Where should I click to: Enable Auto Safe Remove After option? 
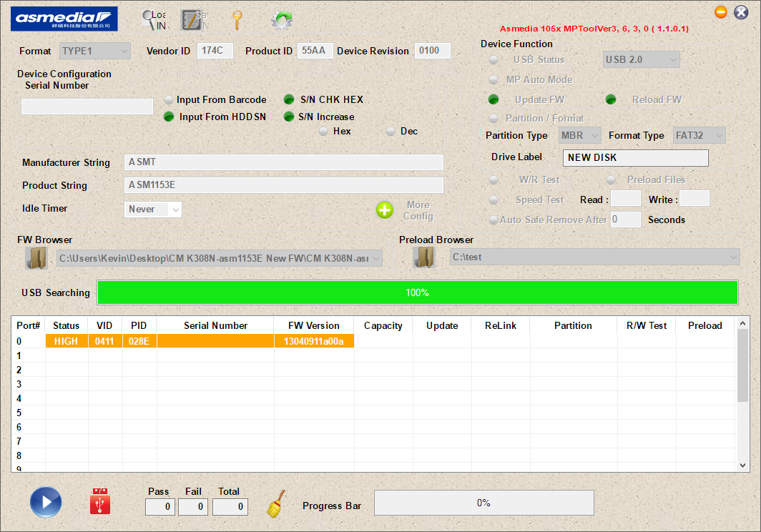coord(494,220)
